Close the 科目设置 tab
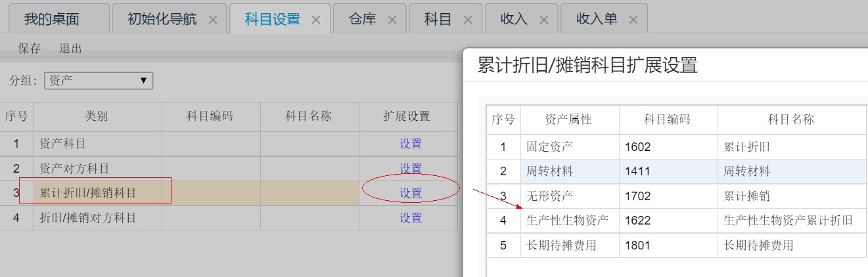The width and height of the screenshot is (868, 277). click(x=316, y=20)
